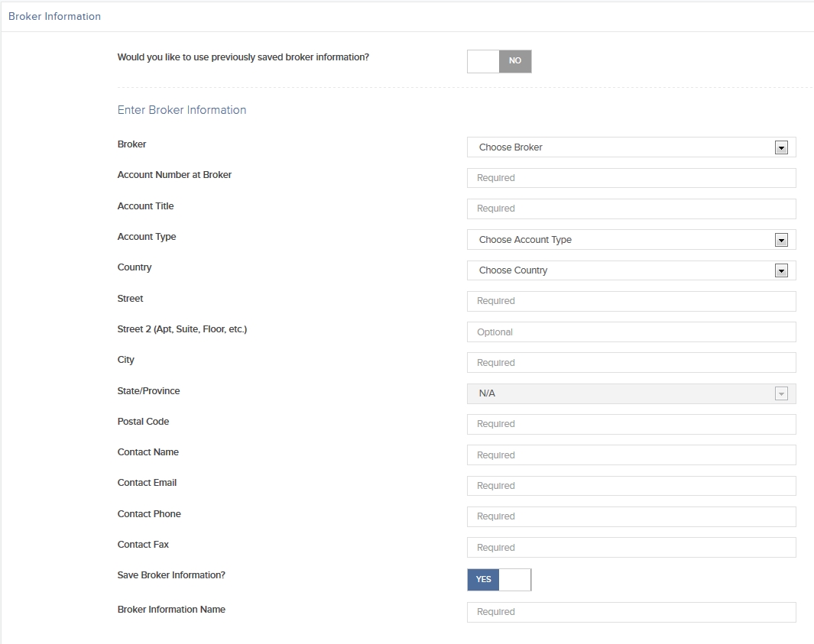Select the Contact Name field
814x644 pixels.
coord(631,455)
